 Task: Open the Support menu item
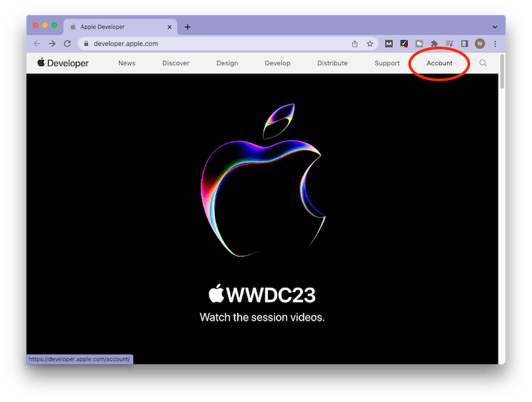pos(387,63)
